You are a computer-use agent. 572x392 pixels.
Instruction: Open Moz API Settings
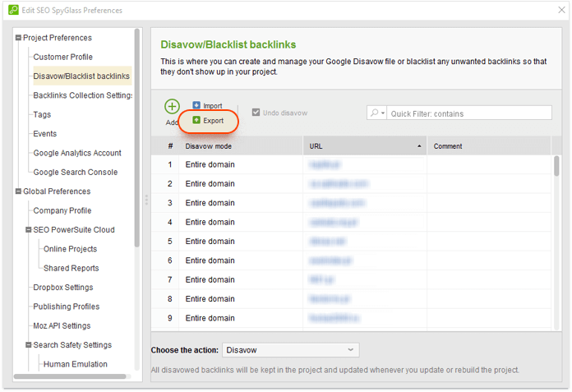[62, 326]
